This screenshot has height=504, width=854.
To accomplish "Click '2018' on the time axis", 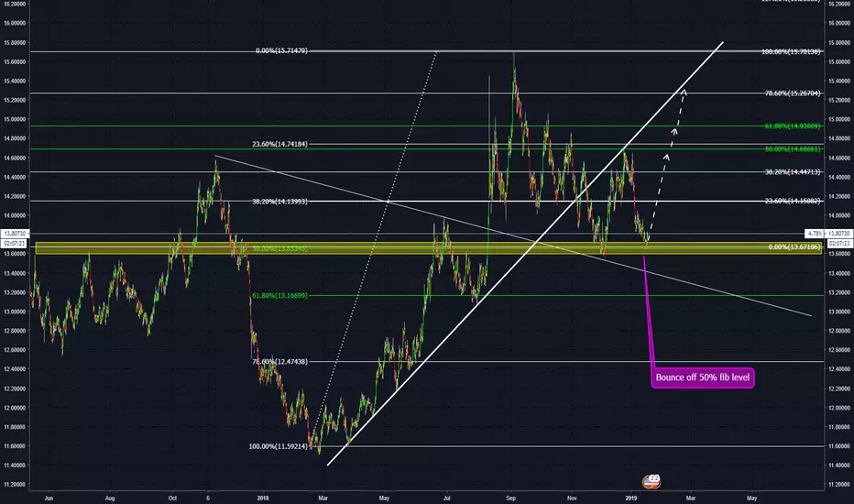I will (263, 498).
